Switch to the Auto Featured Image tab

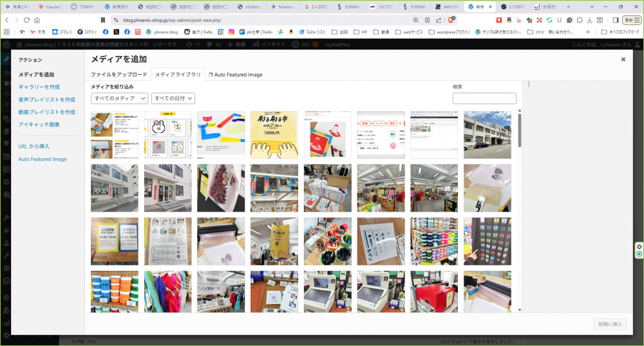[x=236, y=75]
